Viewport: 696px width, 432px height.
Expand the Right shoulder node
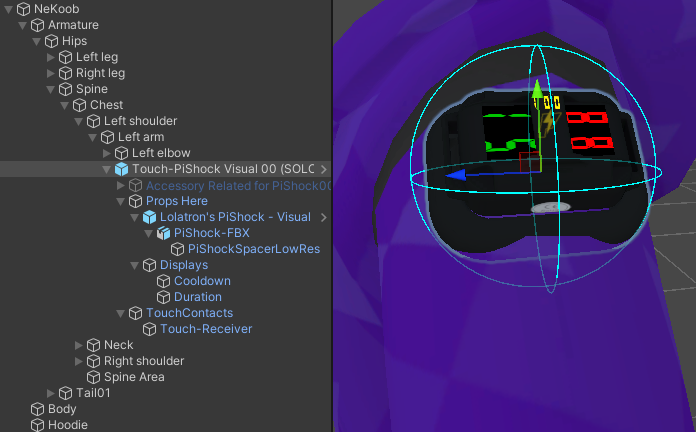[x=79, y=361]
